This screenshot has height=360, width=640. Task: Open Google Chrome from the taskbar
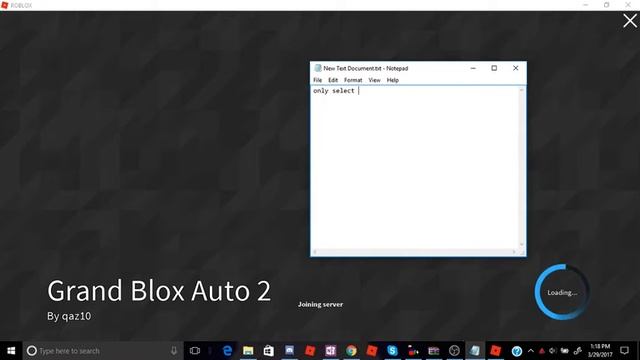pos(351,351)
